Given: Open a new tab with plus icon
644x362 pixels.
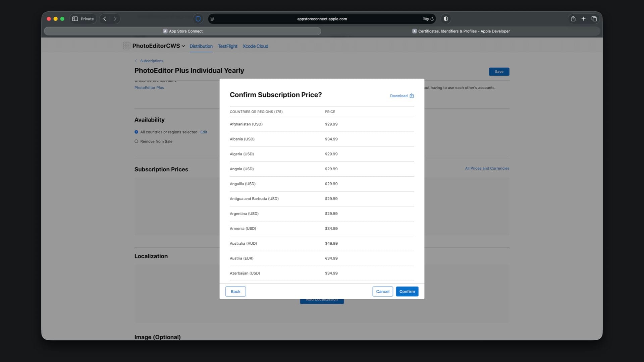Looking at the screenshot, I should click(x=583, y=19).
